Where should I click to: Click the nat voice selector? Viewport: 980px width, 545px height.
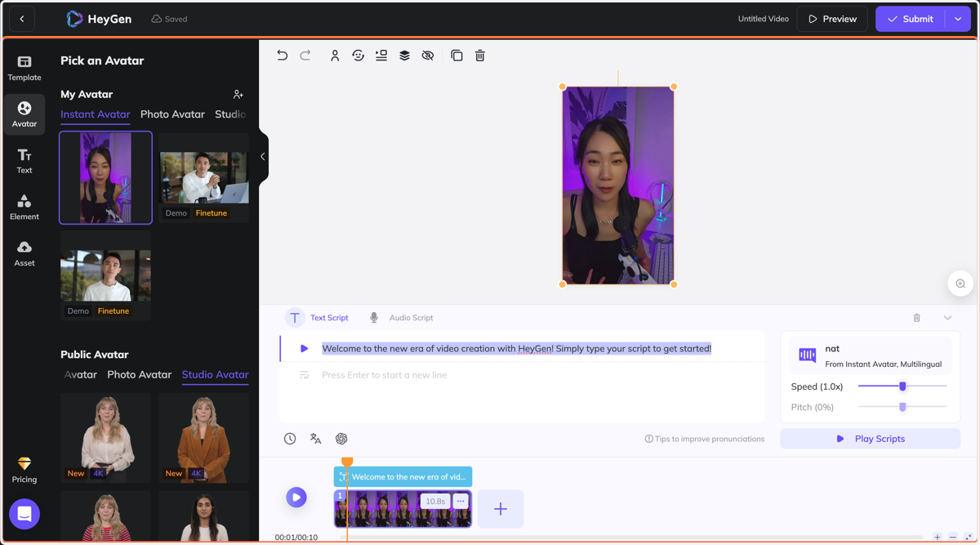click(870, 355)
